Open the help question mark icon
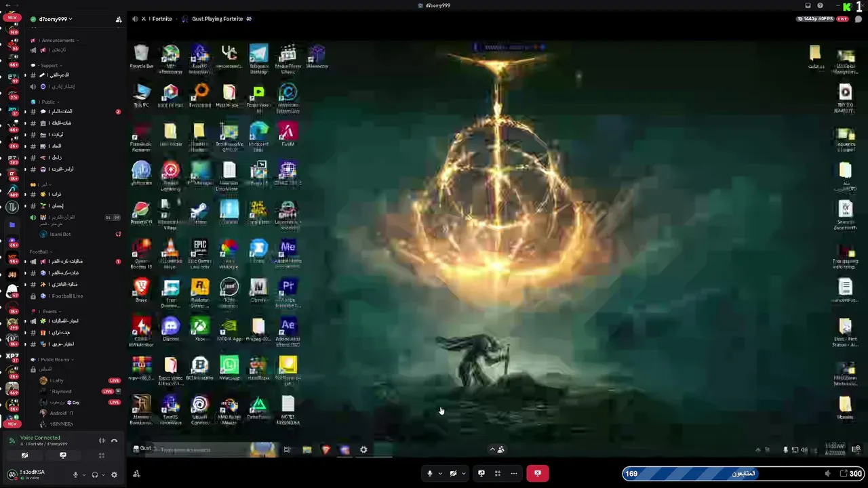The height and width of the screenshot is (488, 868). tap(821, 5)
